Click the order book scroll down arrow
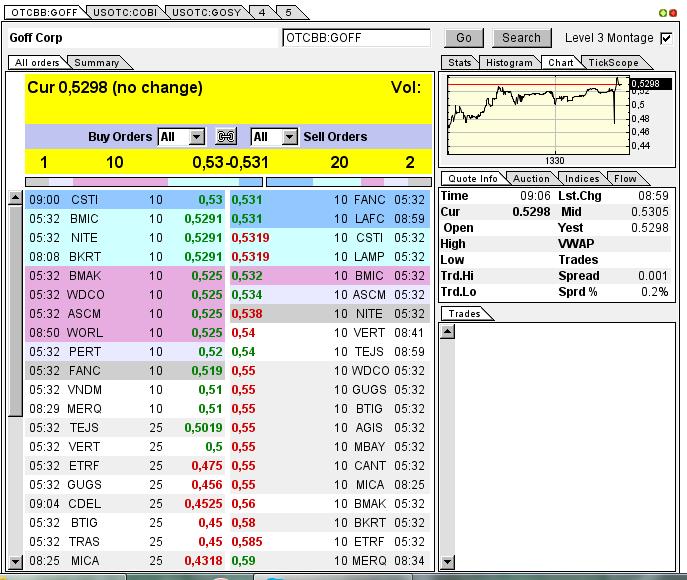 15,561
